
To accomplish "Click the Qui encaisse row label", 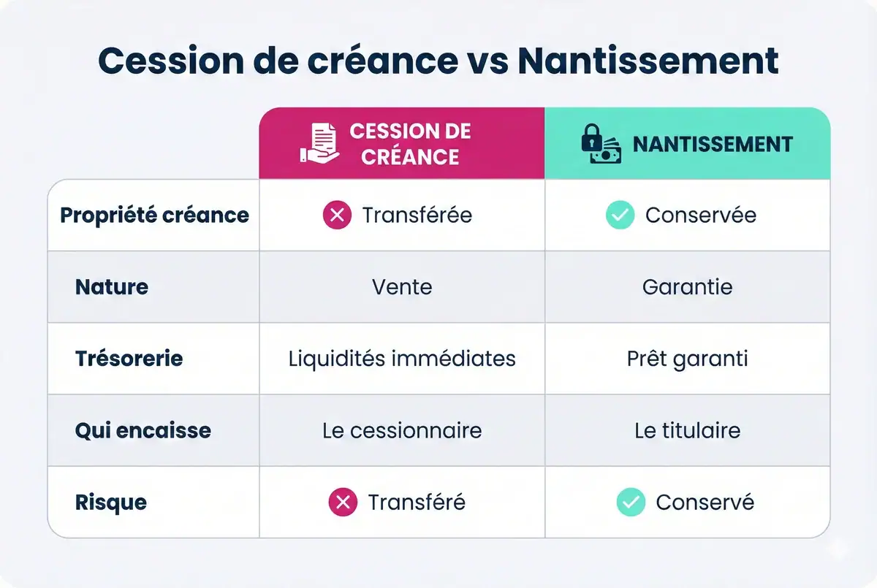I will tap(143, 431).
